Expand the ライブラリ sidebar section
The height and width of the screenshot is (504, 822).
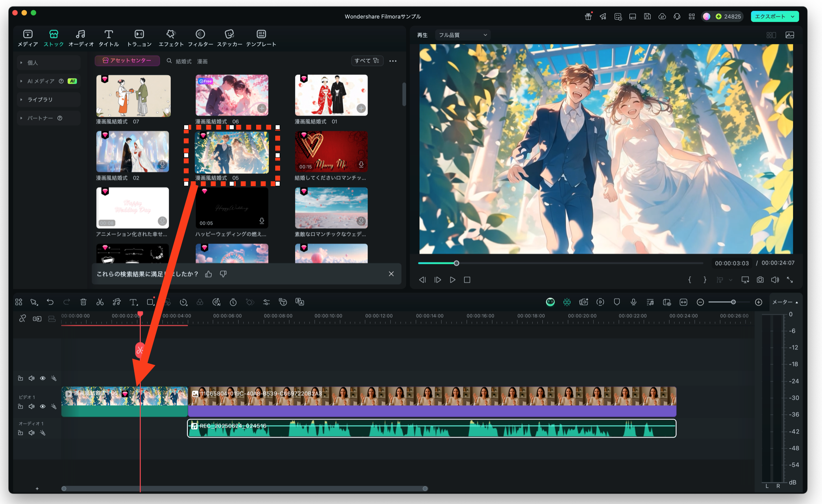point(49,100)
